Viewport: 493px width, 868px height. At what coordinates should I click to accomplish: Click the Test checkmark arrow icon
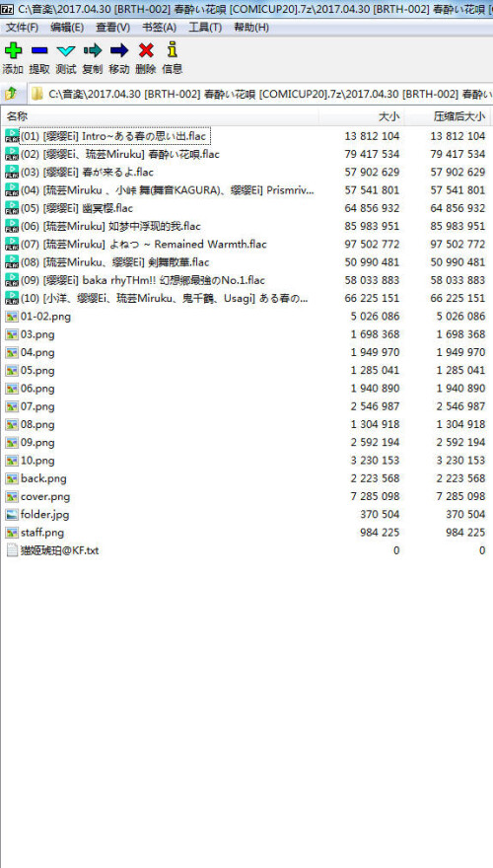pos(66,51)
